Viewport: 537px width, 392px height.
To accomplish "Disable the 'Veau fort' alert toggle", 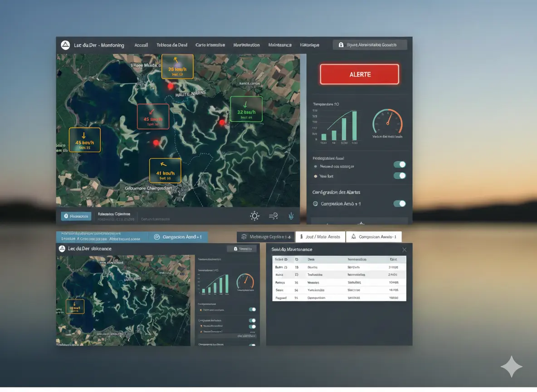I will click(400, 176).
